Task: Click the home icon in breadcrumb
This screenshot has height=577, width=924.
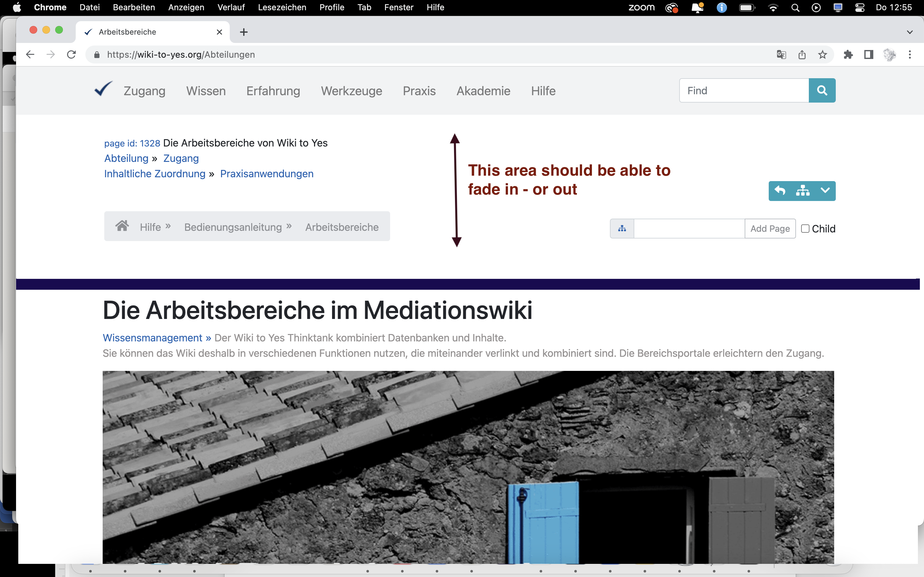Action: coord(122,226)
